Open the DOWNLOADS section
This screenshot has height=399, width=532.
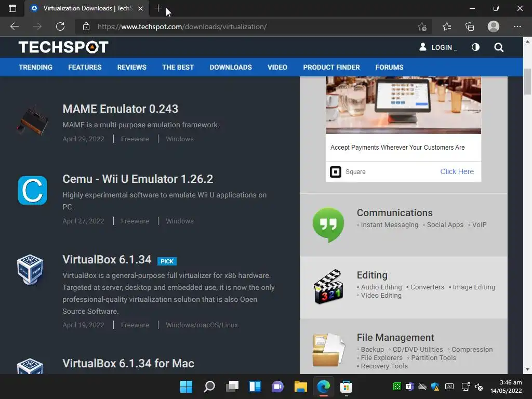(x=231, y=67)
